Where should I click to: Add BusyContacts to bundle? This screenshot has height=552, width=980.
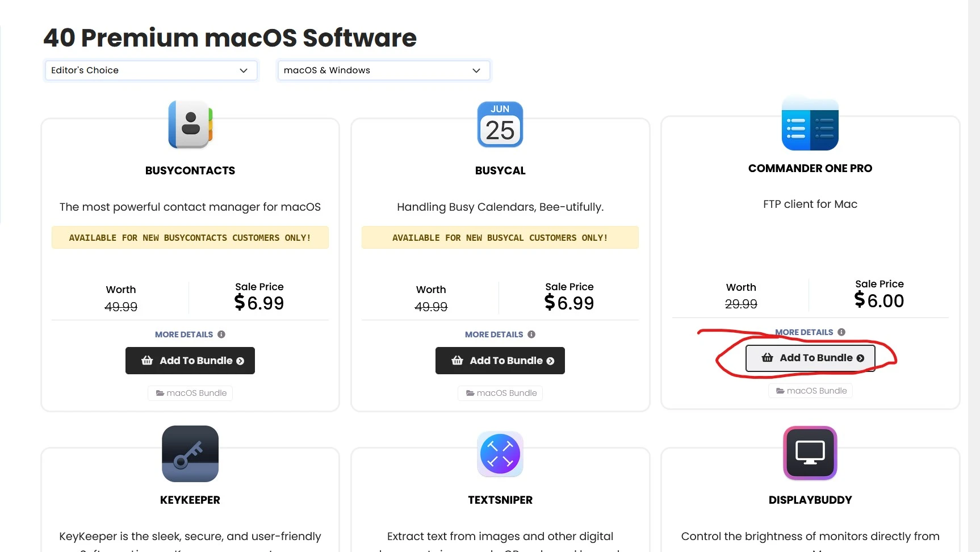pos(190,361)
